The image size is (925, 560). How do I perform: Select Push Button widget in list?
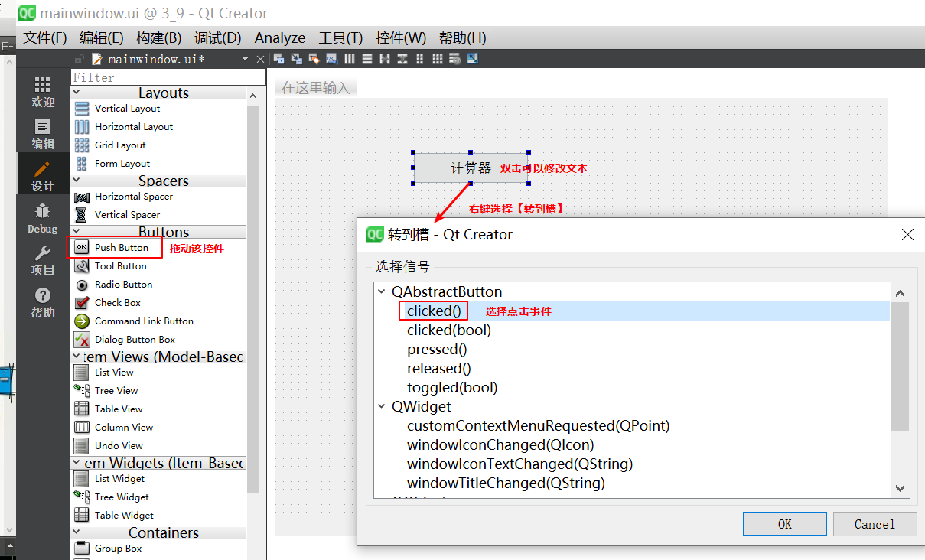coord(121,248)
